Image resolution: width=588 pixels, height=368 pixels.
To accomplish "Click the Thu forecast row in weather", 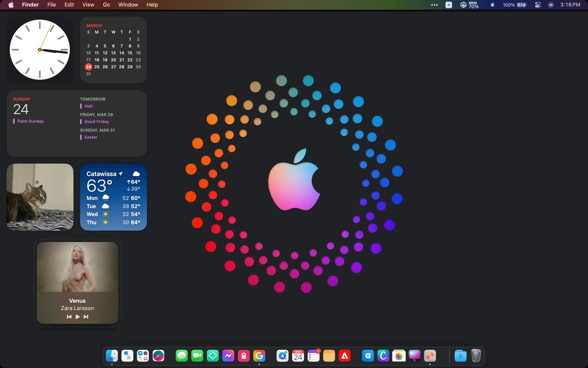I will 113,222.
